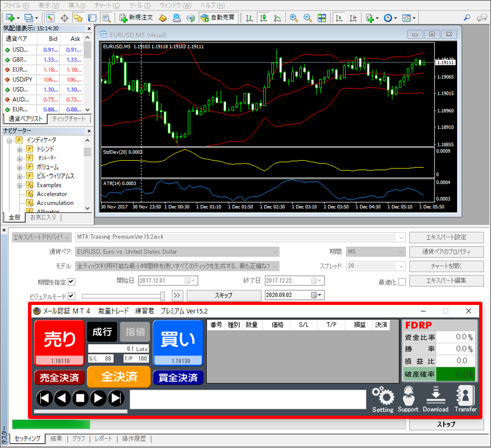Click the zoom out magnifier toolbar icon
Image resolution: width=491 pixels, height=448 pixels.
tap(307, 18)
